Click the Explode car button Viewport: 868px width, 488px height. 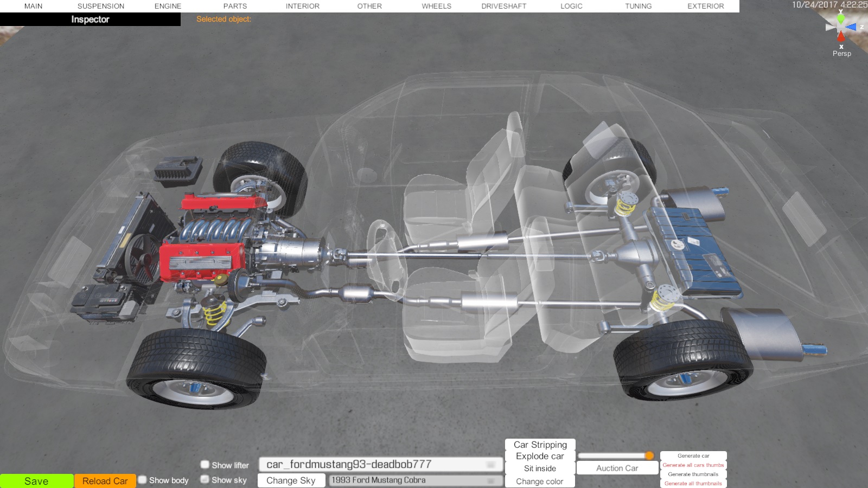(x=540, y=457)
